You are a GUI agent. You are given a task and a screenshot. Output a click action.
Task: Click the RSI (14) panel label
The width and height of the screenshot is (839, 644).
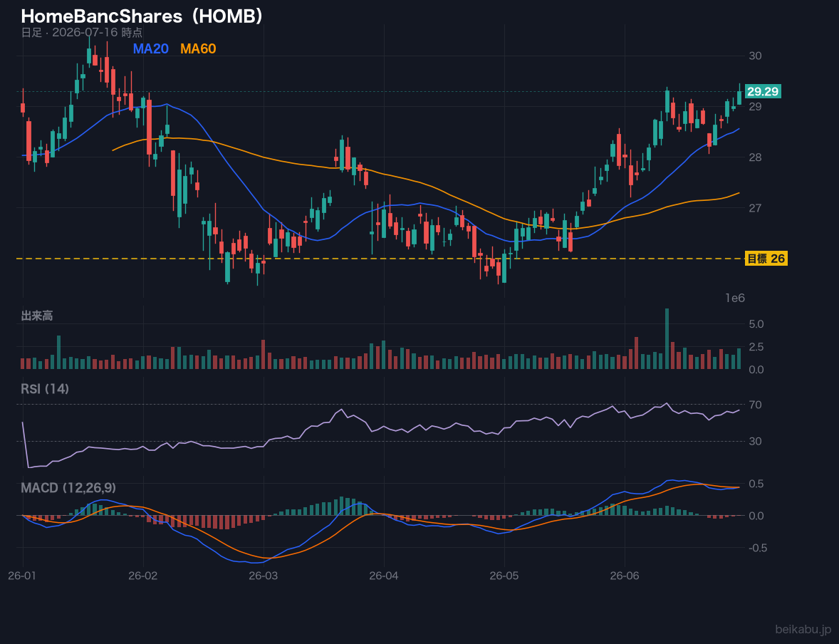tap(45, 389)
